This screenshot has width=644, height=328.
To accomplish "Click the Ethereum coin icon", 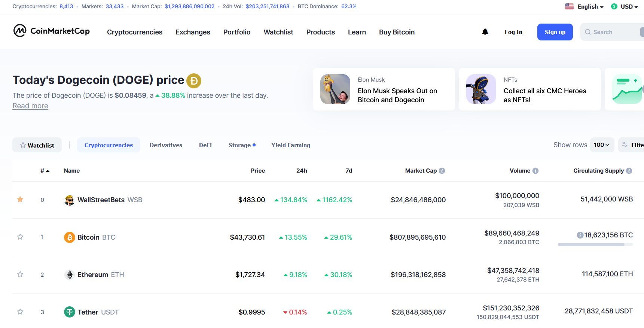I will point(69,275).
